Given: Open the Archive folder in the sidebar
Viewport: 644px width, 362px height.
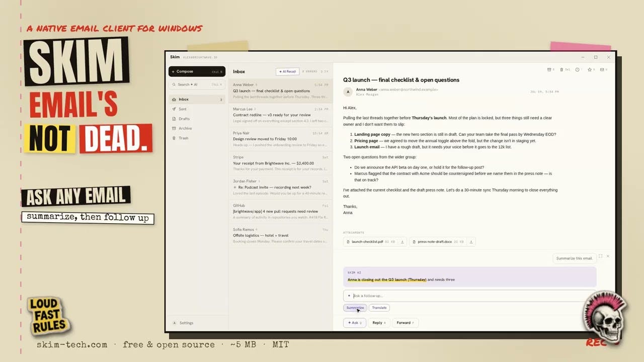Looking at the screenshot, I should click(197, 128).
